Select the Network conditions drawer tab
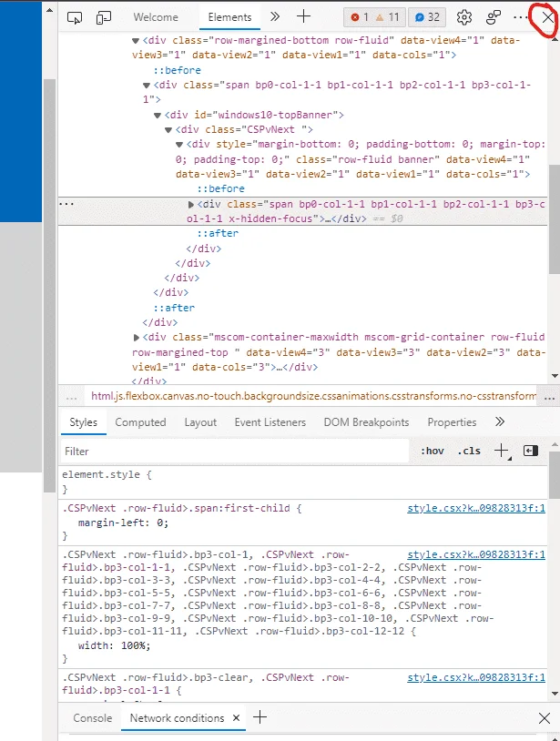Screen dimensions: 560x741 (x=178, y=718)
